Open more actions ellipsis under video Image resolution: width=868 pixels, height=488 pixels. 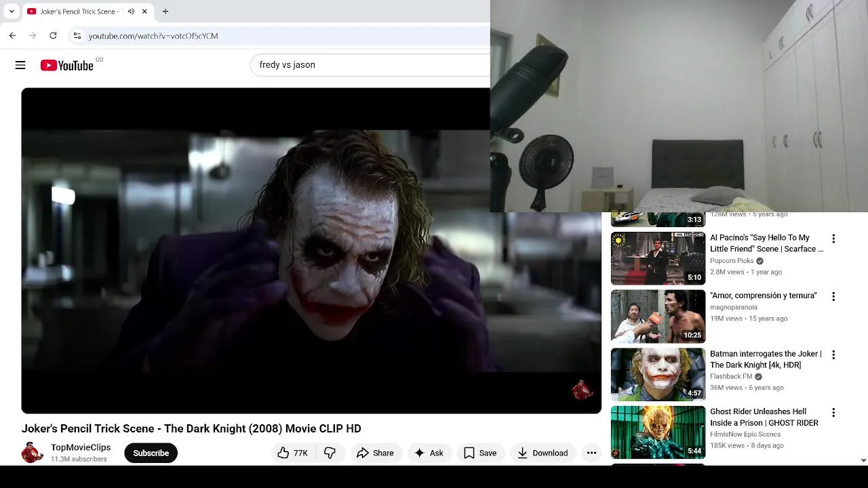coord(591,453)
